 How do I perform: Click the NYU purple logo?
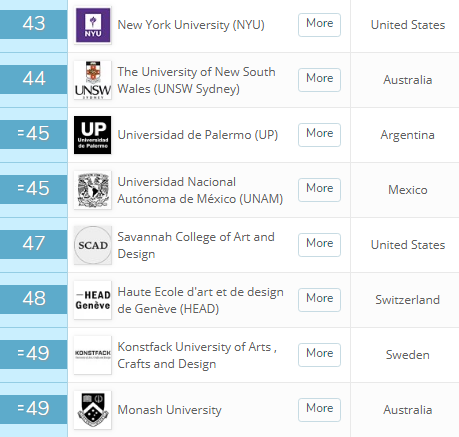[x=93, y=25]
